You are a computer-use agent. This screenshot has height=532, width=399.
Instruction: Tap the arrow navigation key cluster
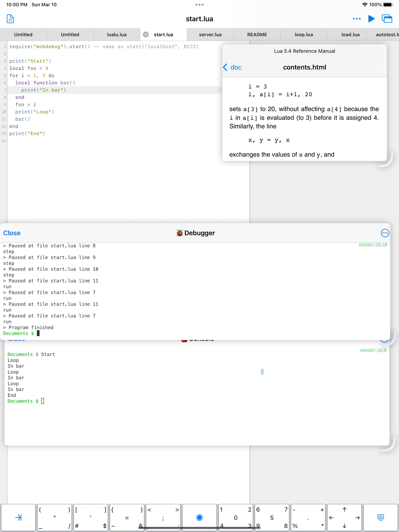[x=344, y=517]
